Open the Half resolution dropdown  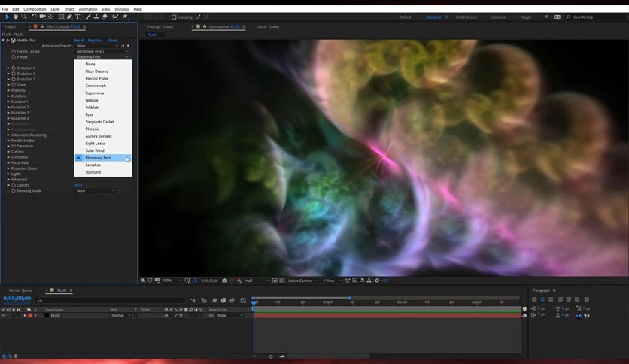pyautogui.click(x=257, y=281)
